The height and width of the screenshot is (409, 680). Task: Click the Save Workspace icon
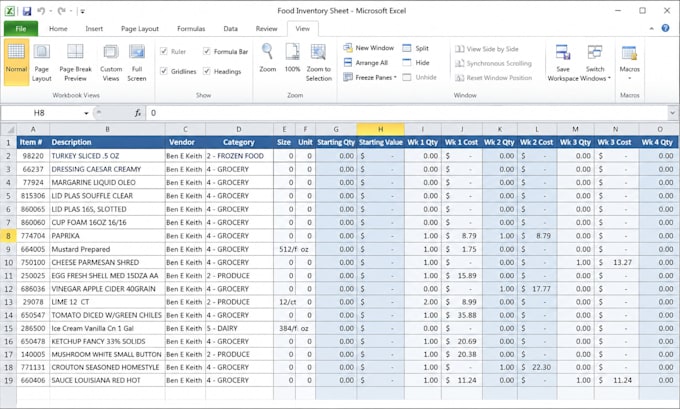coord(563,52)
